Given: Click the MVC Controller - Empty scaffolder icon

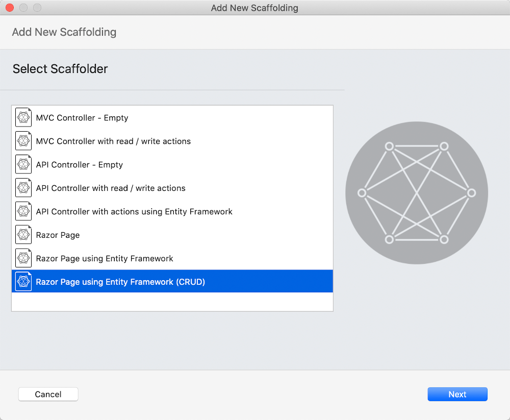Looking at the screenshot, I should (x=23, y=117).
